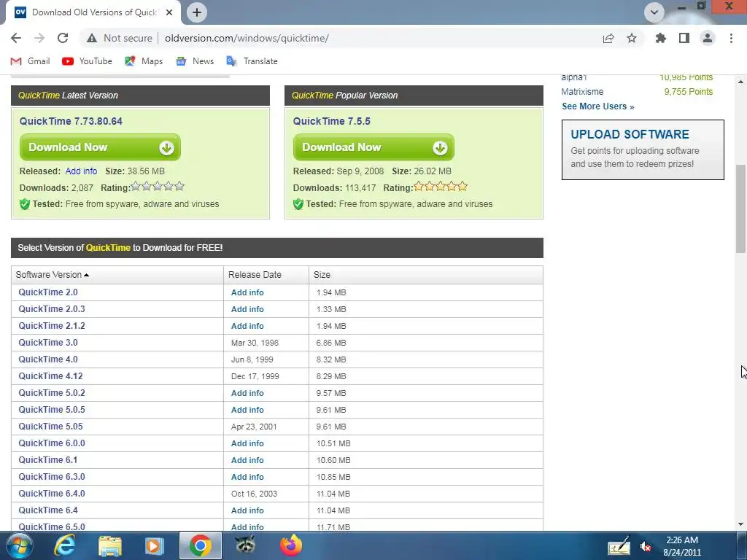Open the QuickTime 5.05 version link

pos(51,426)
